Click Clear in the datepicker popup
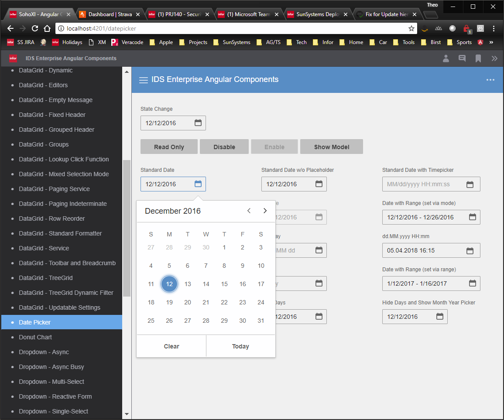The image size is (504, 420). [x=171, y=346]
